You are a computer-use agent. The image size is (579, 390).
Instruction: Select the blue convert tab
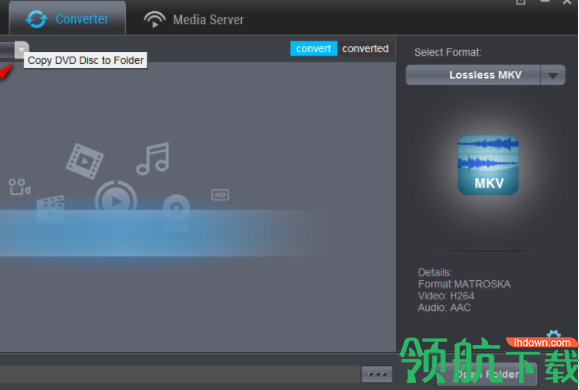click(314, 48)
